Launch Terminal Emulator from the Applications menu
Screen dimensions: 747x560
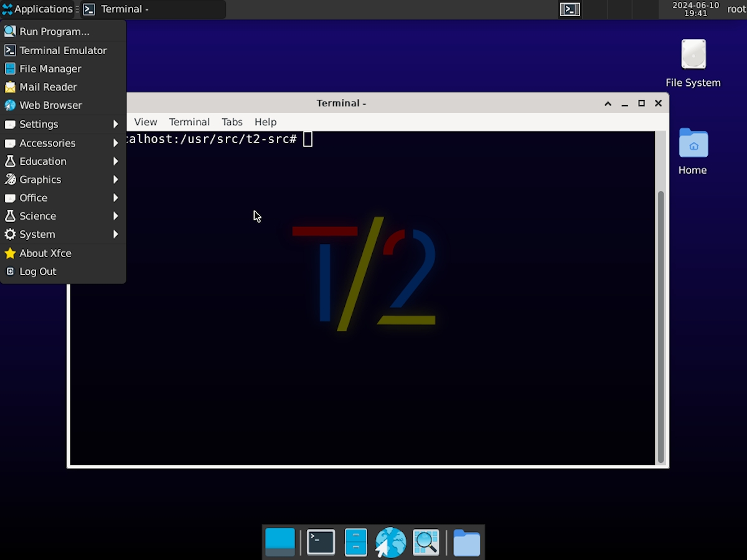[63, 50]
